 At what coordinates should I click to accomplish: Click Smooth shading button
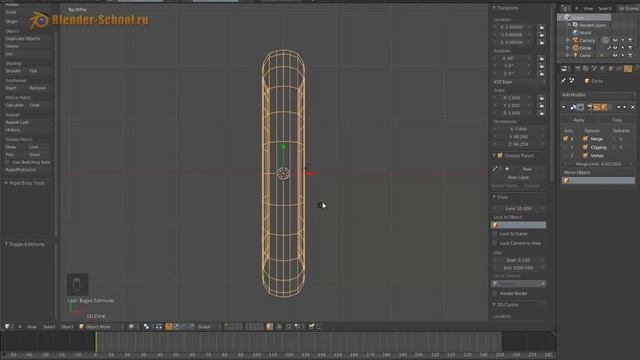(x=15, y=71)
